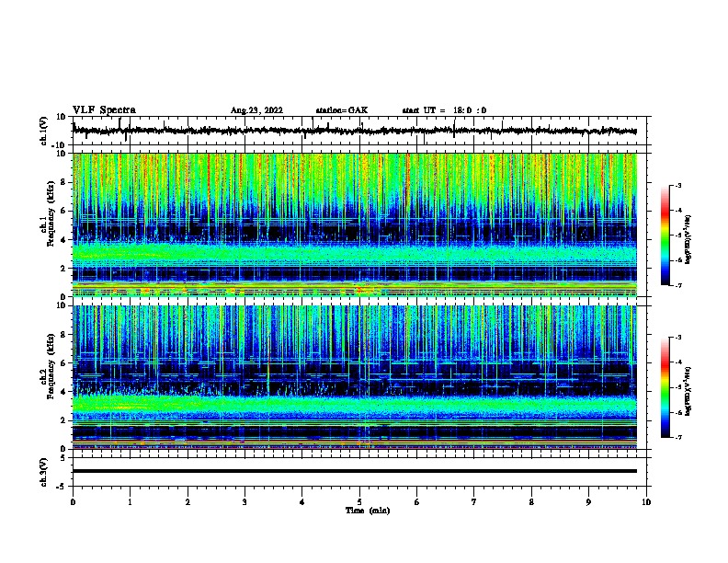Image resolution: width=728 pixels, height=563 pixels.
Task: Click the "-3" label on ch.1 color bar
Action: (677, 186)
